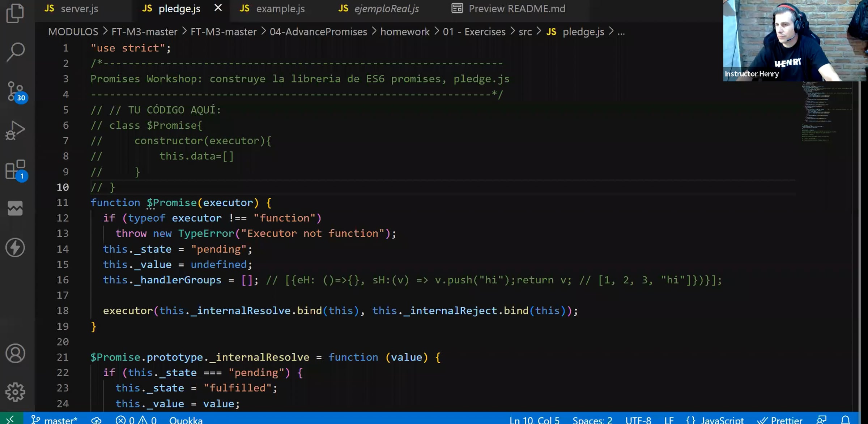868x424 pixels.
Task: Expand the homework breadcrumb segment
Action: (x=405, y=32)
